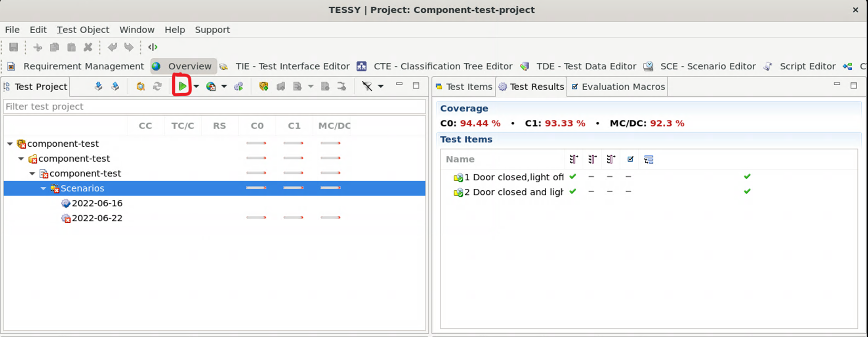Open TIE - Test Interface Editor perspective
This screenshot has width=868, height=337.
coord(292,66)
